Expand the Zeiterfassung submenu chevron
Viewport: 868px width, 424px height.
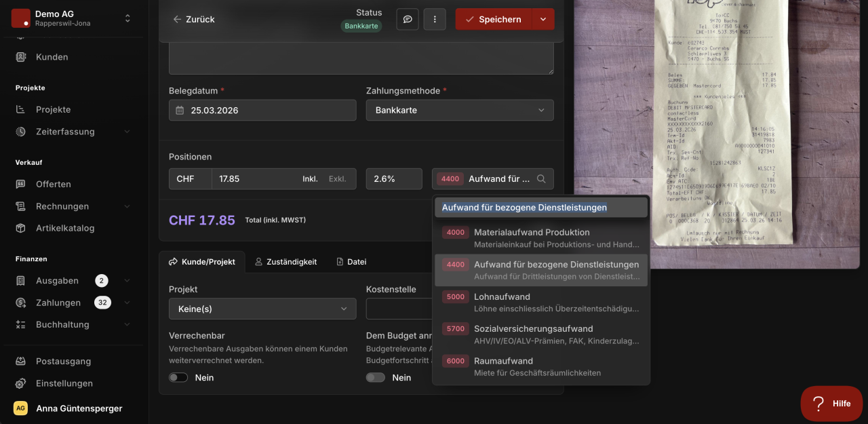pyautogui.click(x=127, y=132)
